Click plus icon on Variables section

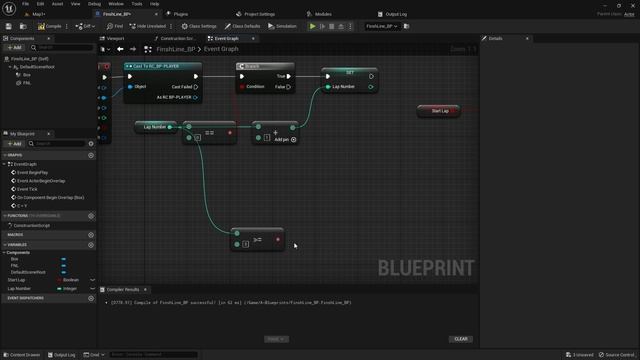tap(91, 245)
